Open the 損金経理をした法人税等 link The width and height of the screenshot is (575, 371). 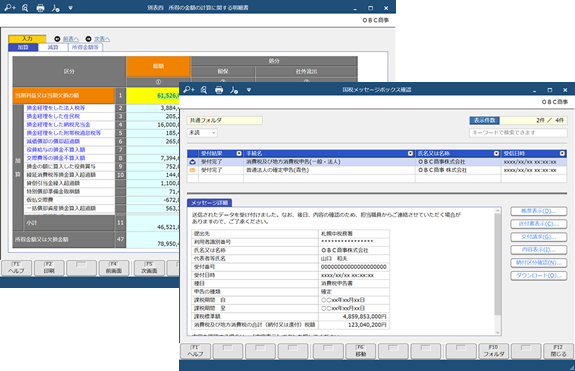(56, 108)
